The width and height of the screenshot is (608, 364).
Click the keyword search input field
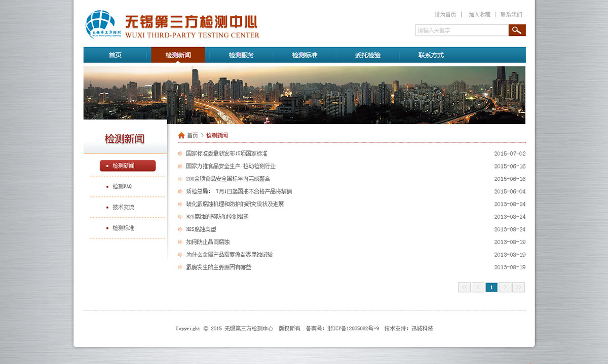461,30
